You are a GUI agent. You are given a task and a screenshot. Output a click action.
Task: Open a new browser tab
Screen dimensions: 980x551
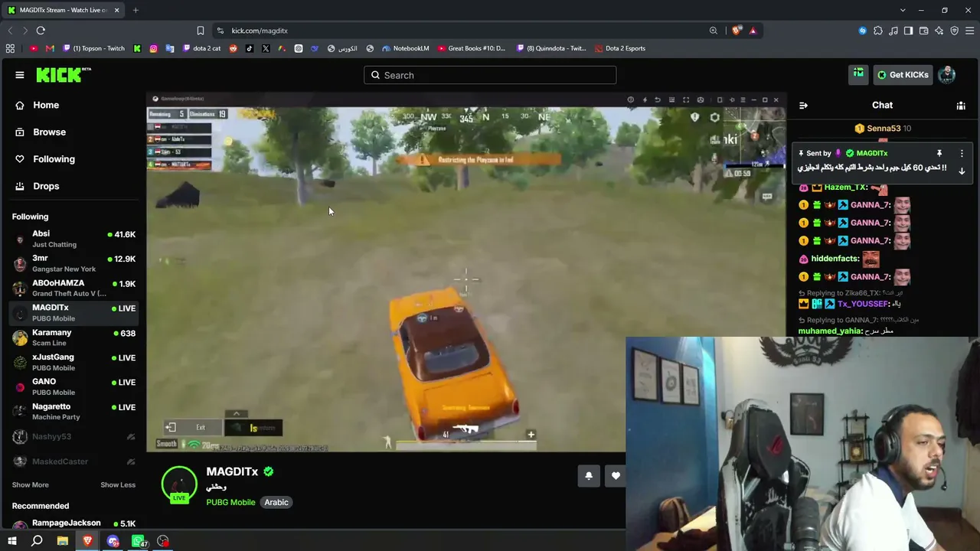pos(136,10)
